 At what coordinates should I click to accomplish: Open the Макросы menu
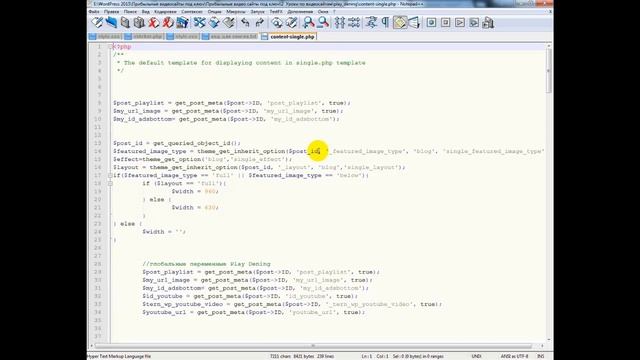coord(236,12)
